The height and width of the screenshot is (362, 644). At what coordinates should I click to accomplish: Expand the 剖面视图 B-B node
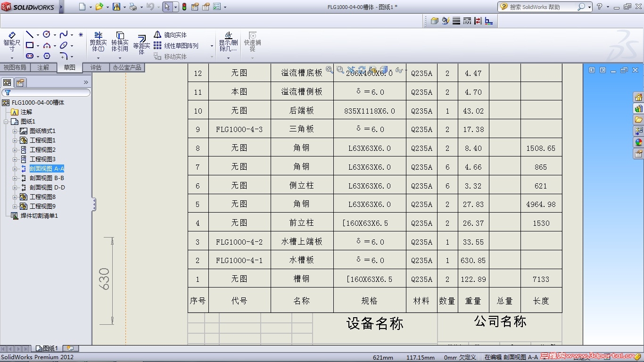pos(15,178)
